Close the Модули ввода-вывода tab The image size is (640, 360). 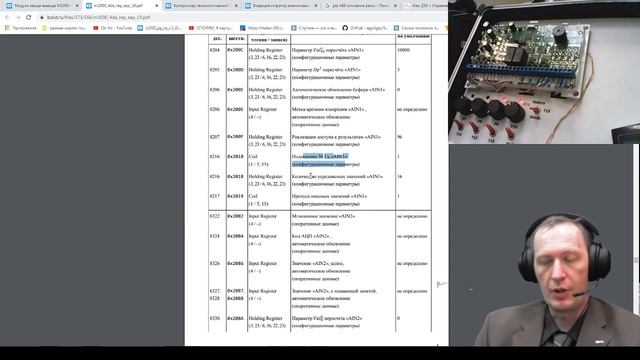[x=77, y=6]
